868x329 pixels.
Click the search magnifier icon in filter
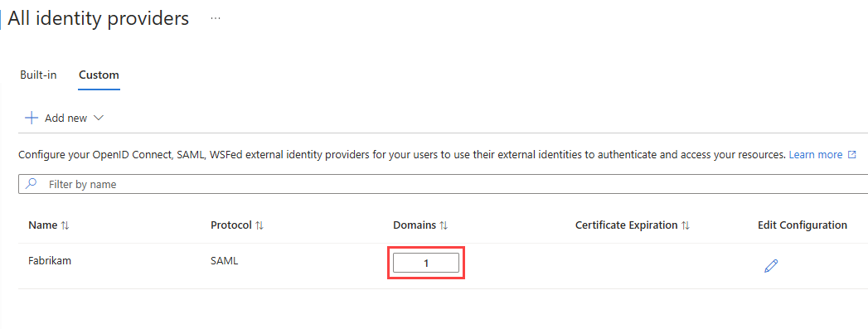pos(32,184)
